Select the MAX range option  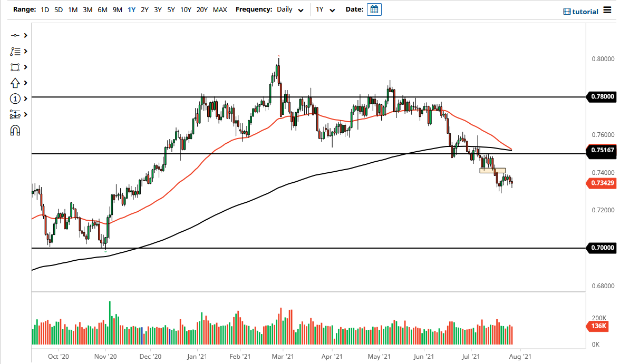pos(220,9)
